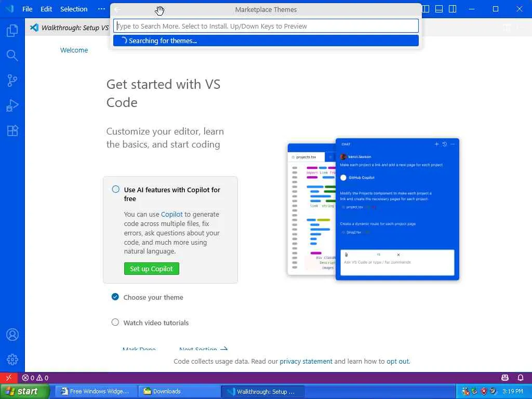Expand the Choose your theme step
Screen dimensions: 532x399
(153, 297)
